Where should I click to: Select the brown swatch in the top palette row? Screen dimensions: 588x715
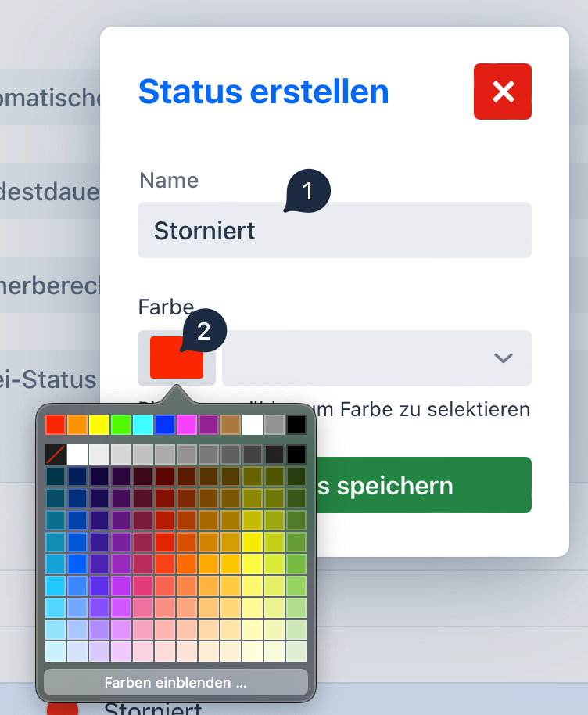point(231,424)
